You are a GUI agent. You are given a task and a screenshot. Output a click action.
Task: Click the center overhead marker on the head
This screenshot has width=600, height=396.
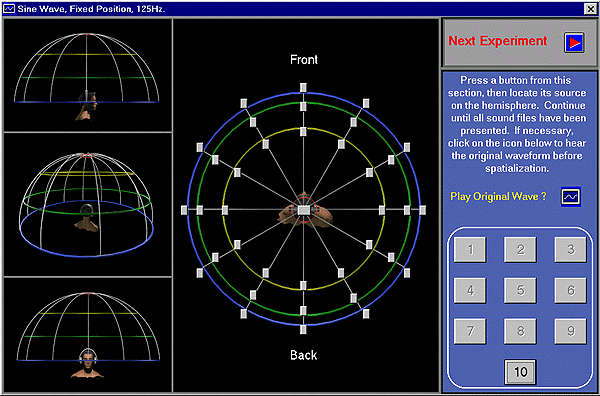(x=303, y=210)
